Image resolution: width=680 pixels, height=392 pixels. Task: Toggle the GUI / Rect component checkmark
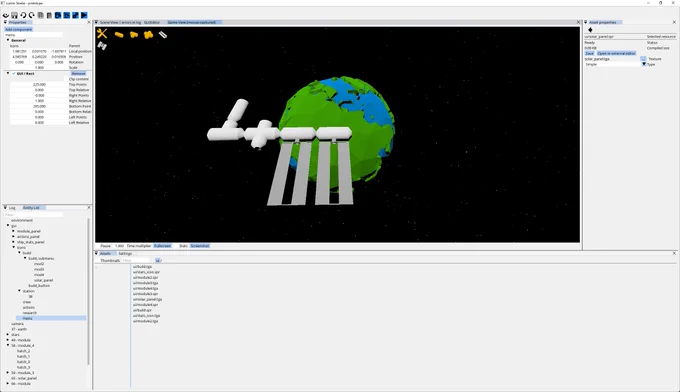coord(14,74)
